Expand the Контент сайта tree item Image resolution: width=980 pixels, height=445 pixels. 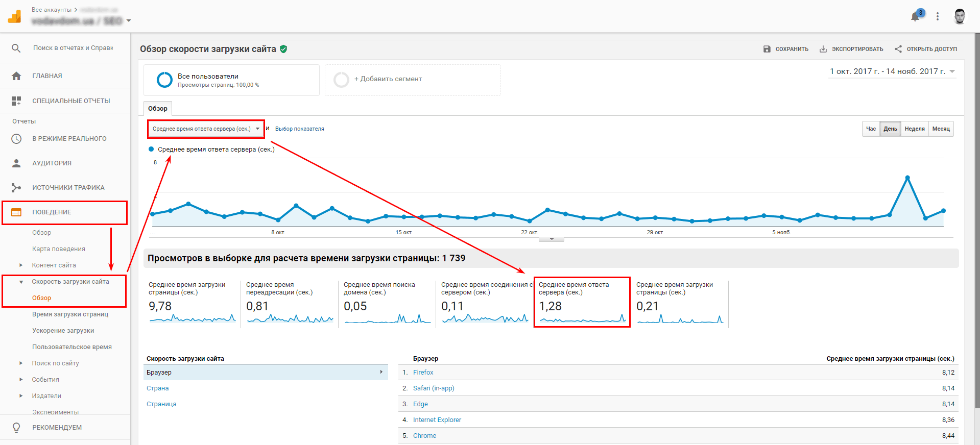pyautogui.click(x=21, y=265)
